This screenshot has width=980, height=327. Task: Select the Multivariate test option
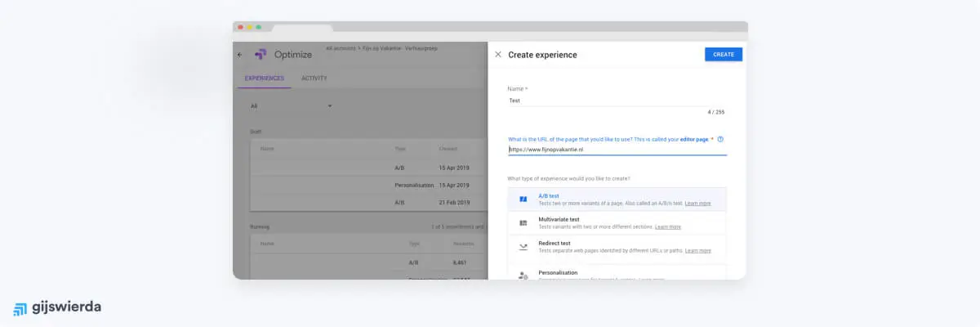pos(617,222)
